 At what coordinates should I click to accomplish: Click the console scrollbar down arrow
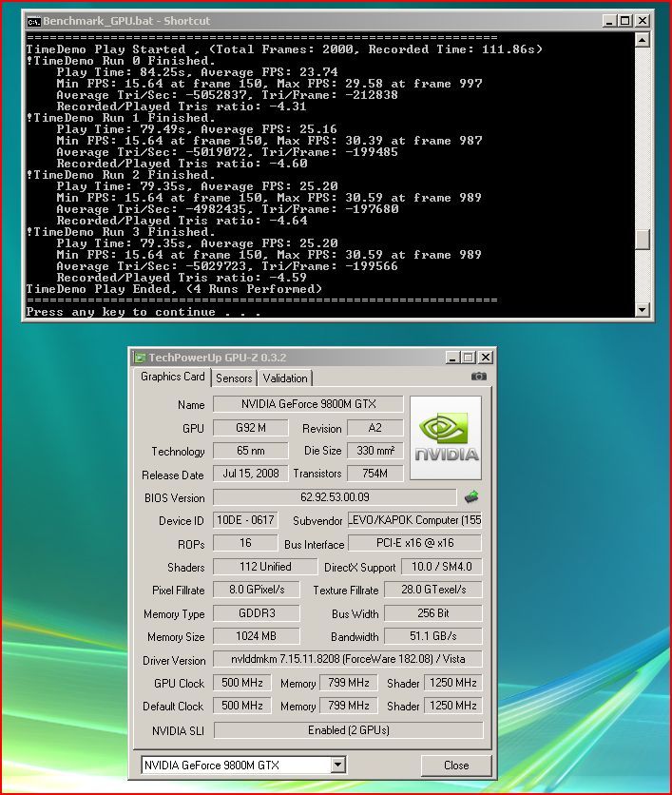point(643,309)
